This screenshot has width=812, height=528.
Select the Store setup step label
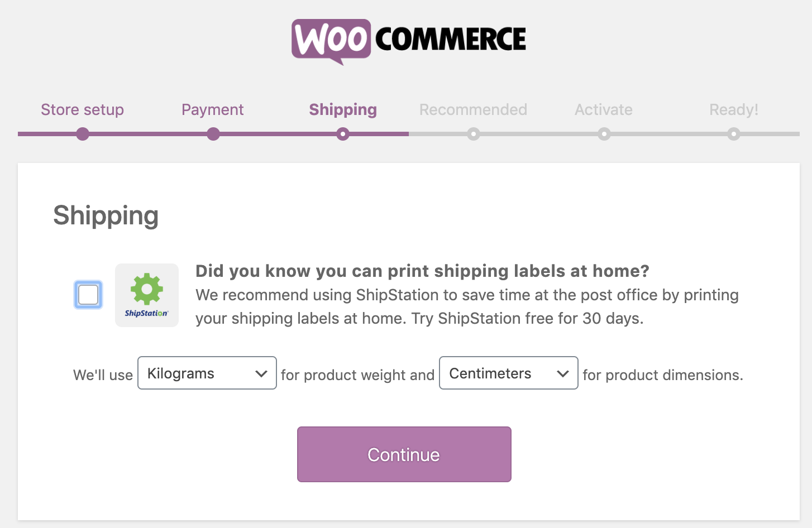tap(82, 110)
